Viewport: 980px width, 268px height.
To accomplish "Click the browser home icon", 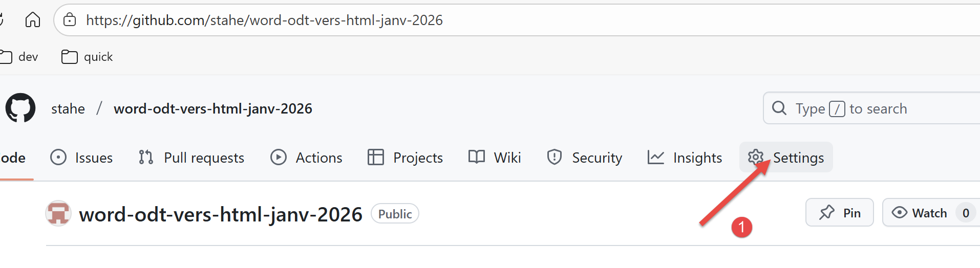I will tap(33, 20).
